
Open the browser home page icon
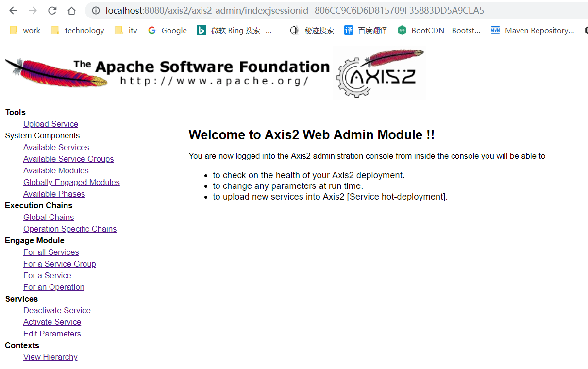point(71,11)
